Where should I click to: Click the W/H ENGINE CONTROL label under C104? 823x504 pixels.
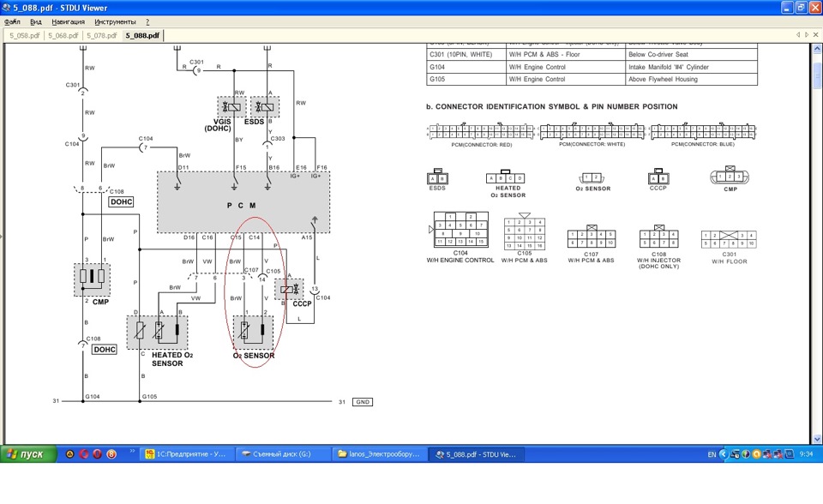[460, 261]
